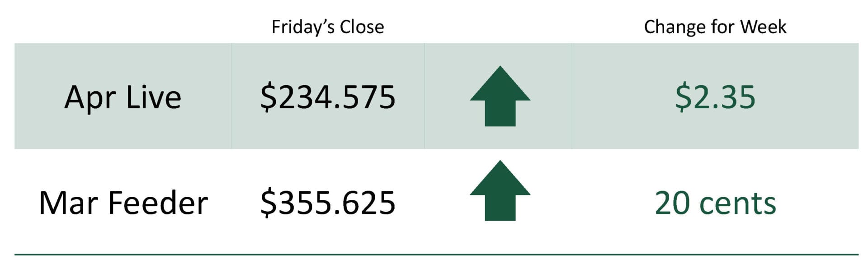This screenshot has height=269, width=868.
Task: Click the green up arrow in Mar Feeder row
Action: tap(500, 191)
